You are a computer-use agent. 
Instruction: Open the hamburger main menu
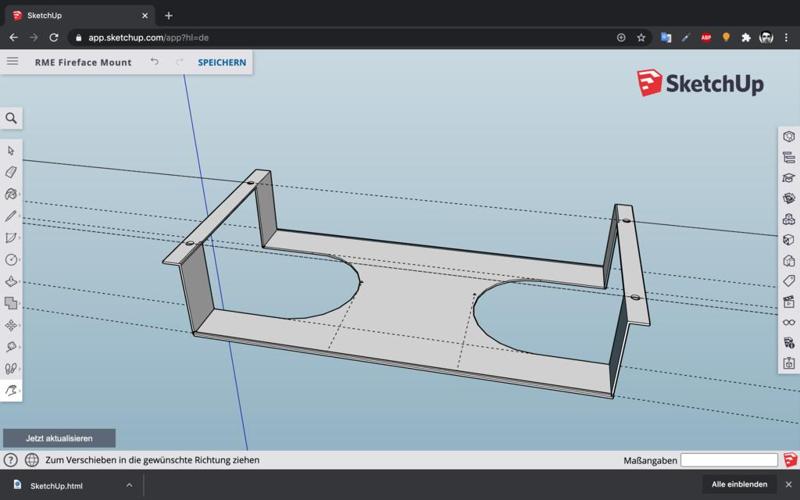pyautogui.click(x=12, y=62)
